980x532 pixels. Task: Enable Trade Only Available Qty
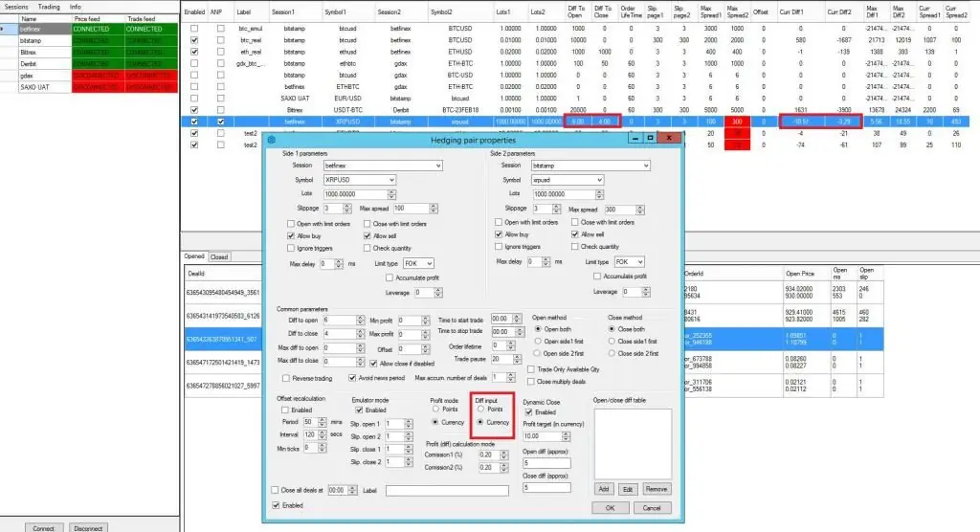click(x=530, y=369)
